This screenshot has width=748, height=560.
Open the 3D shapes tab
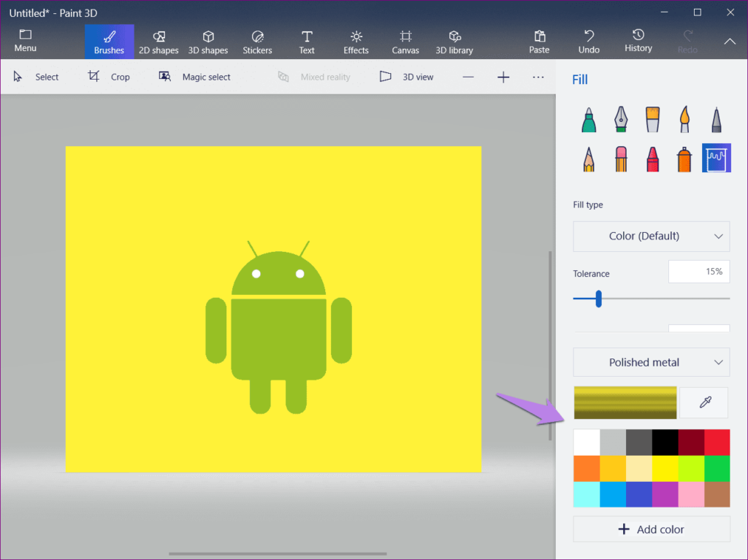pos(208,42)
